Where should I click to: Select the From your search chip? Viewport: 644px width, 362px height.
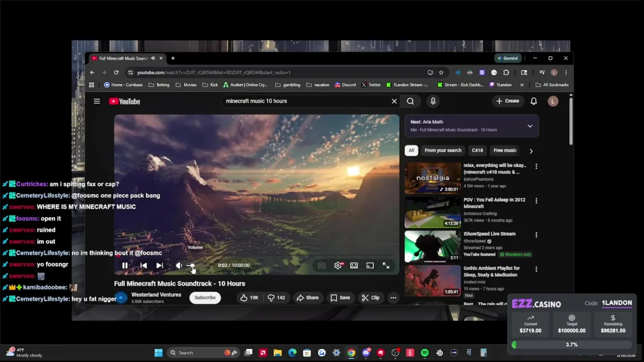point(443,150)
